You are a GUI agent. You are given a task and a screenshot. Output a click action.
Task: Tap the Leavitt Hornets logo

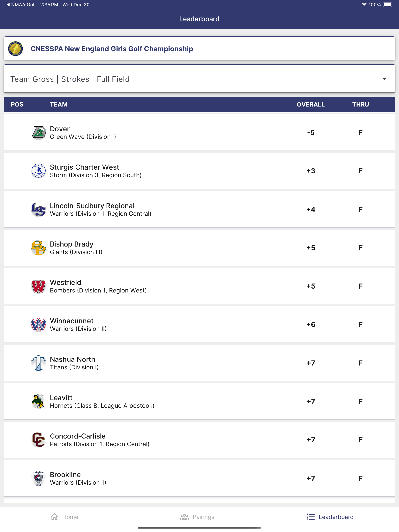click(39, 401)
